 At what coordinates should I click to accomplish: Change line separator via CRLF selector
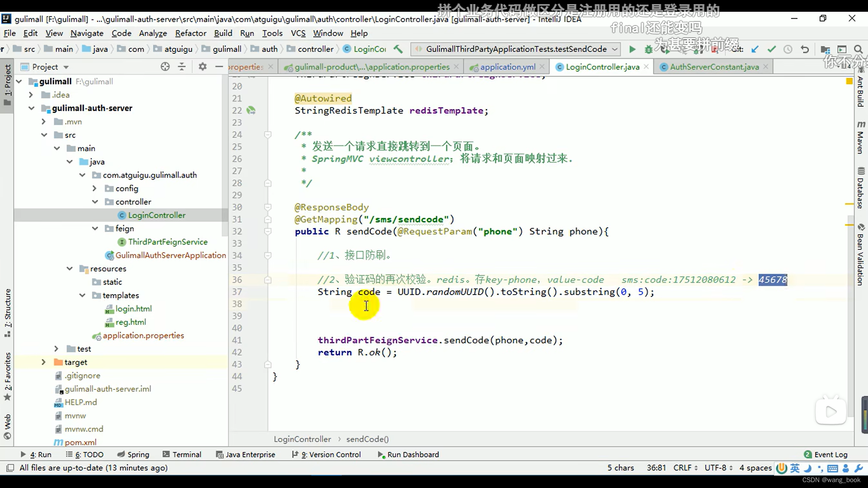[x=685, y=468]
